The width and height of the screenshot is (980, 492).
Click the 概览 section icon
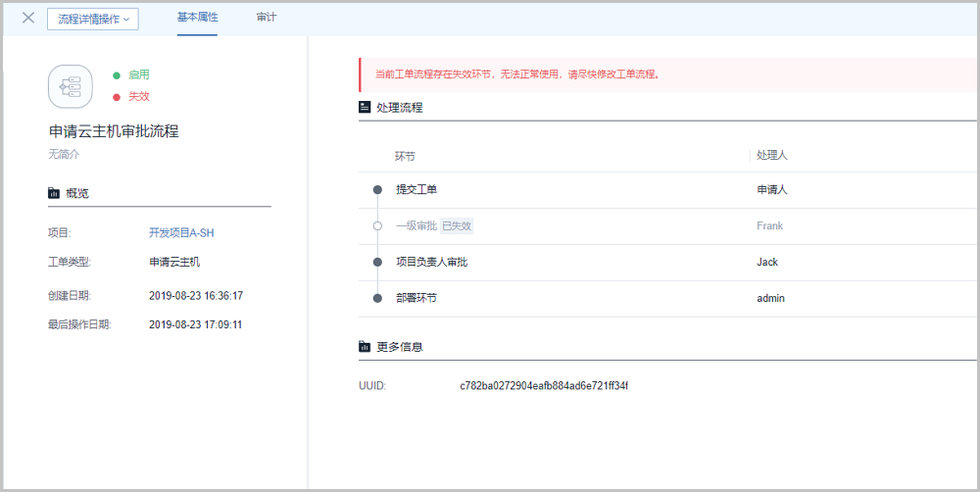[54, 193]
